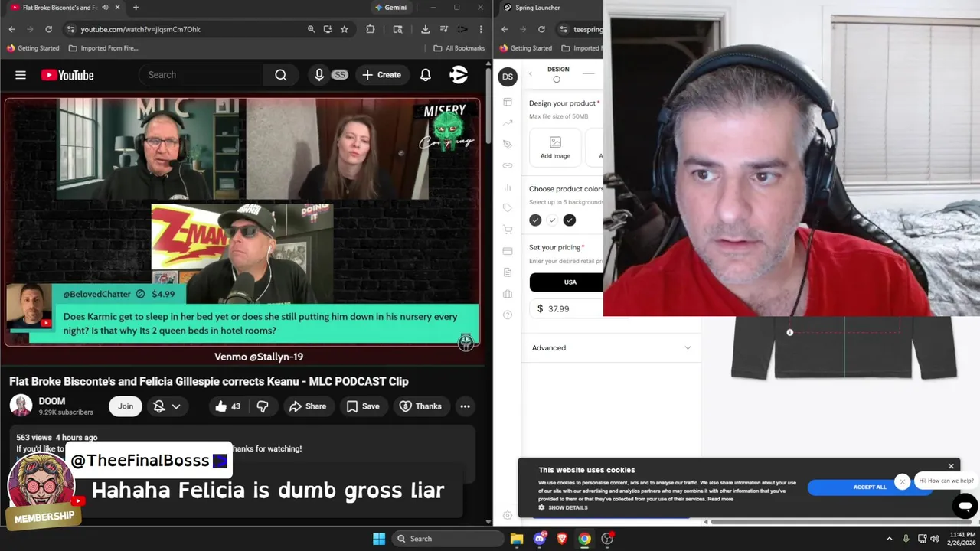The height and width of the screenshot is (551, 980).
Task: Toggle the white product color swatch
Action: coord(552,220)
